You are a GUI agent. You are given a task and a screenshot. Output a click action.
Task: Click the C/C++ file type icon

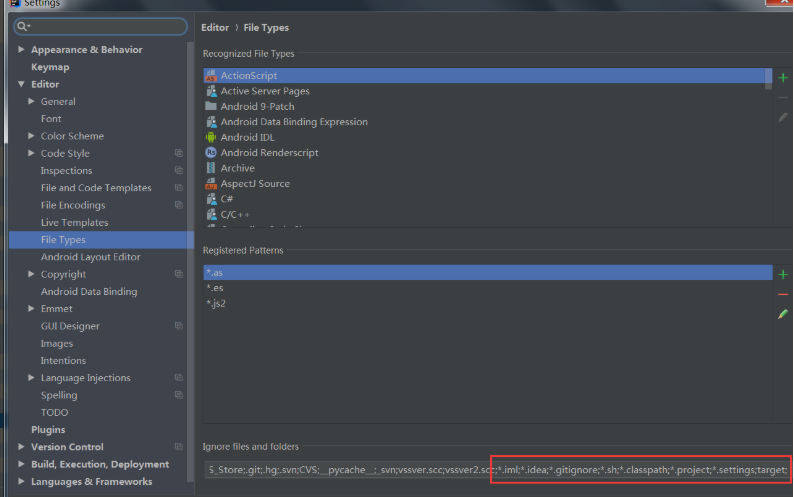click(x=211, y=215)
